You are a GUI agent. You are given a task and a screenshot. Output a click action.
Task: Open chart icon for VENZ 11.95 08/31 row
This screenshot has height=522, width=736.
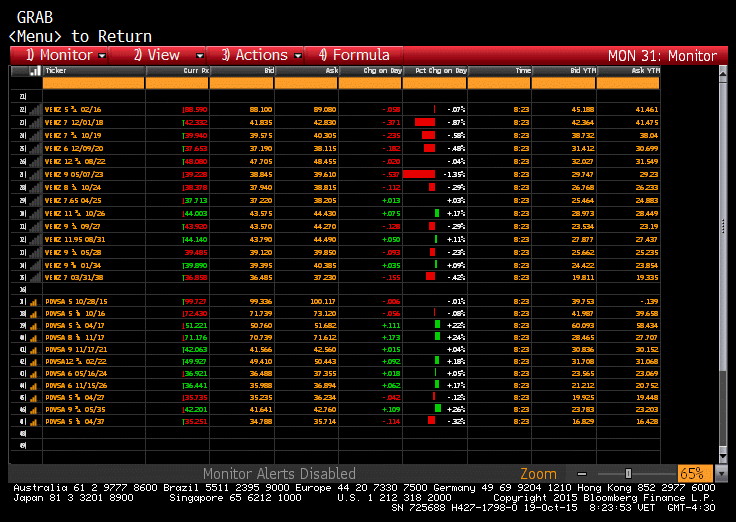pos(35,240)
